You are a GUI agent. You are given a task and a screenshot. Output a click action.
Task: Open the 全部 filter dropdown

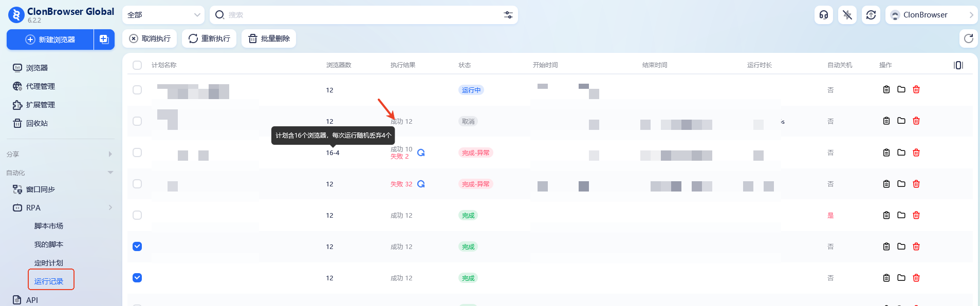point(163,15)
